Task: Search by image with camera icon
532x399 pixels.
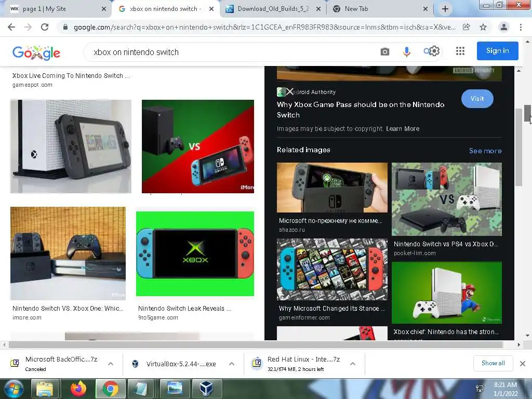Action: pyautogui.click(x=385, y=52)
